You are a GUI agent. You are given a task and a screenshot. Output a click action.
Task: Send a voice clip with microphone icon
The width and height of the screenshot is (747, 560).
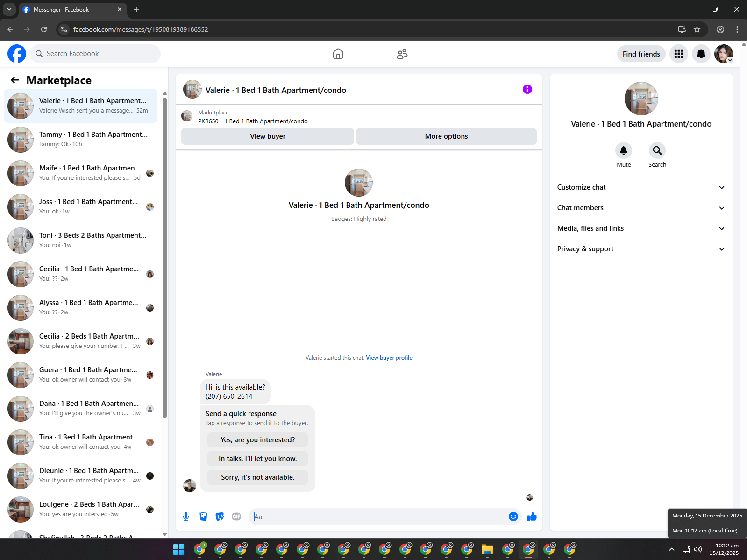coord(186,517)
